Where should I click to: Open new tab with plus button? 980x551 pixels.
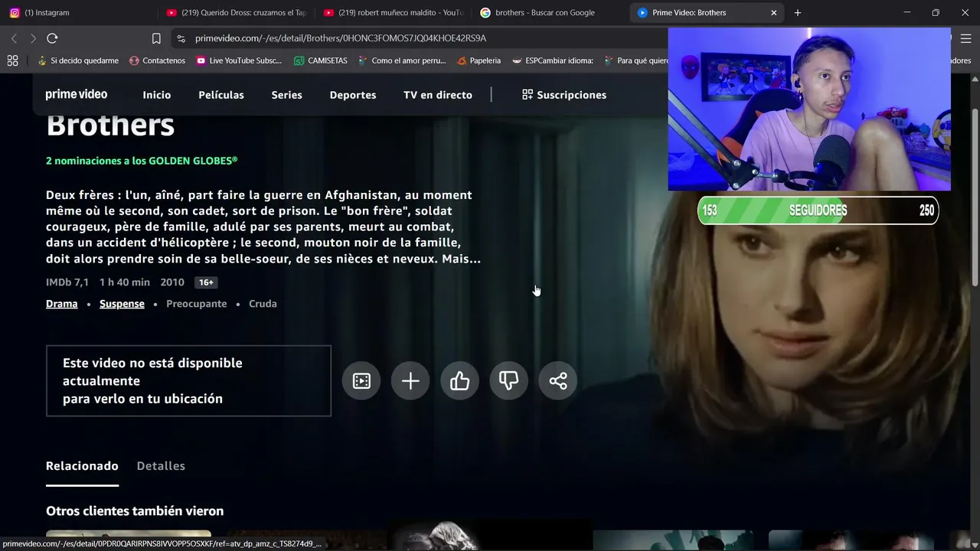click(798, 12)
